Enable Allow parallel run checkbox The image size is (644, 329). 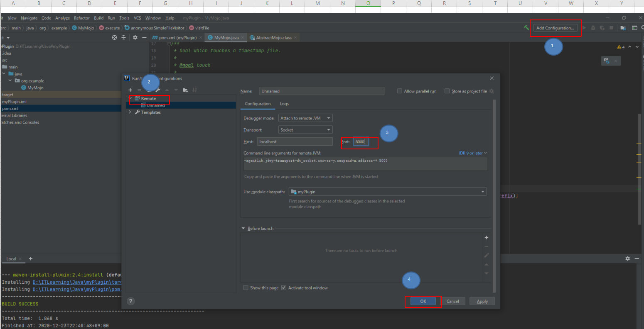click(x=399, y=91)
